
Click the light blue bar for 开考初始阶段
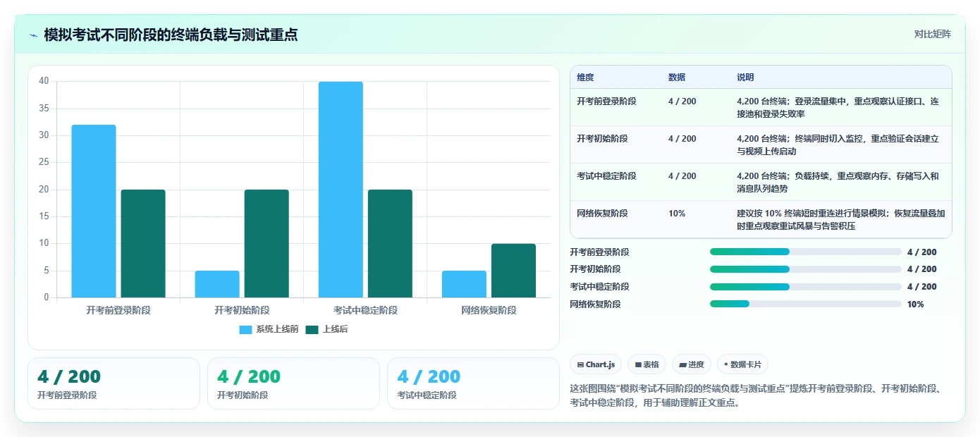[217, 284]
